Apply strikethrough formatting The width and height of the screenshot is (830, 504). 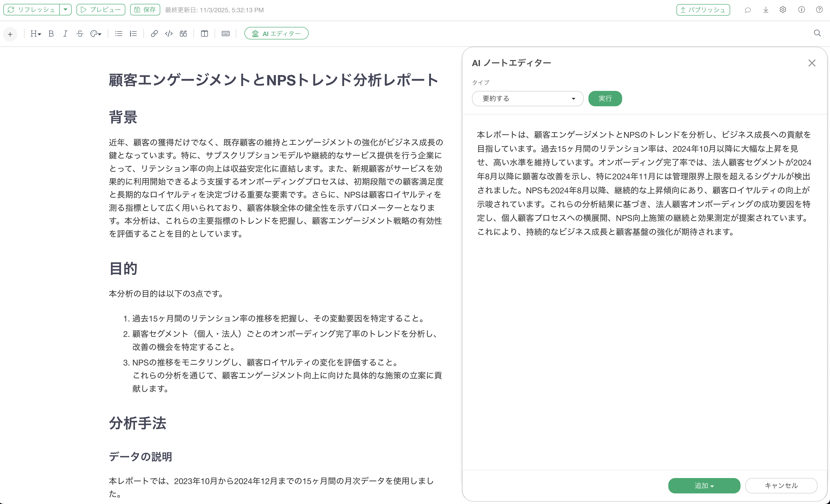[80, 34]
